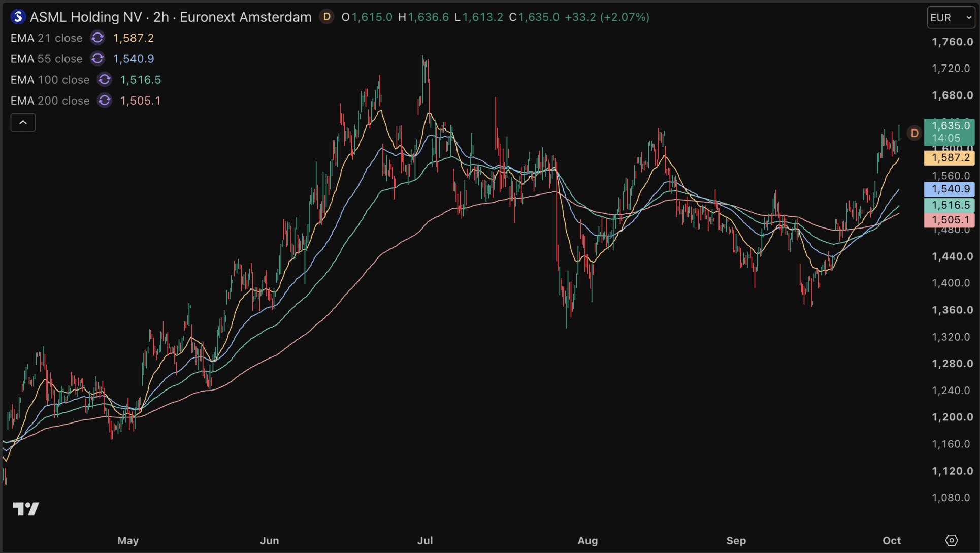
Task: Click the current price label 1,635.0 on axis
Action: coord(950,132)
